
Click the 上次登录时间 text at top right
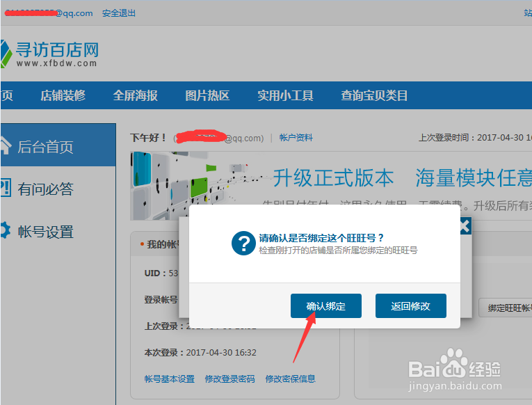[x=475, y=138]
